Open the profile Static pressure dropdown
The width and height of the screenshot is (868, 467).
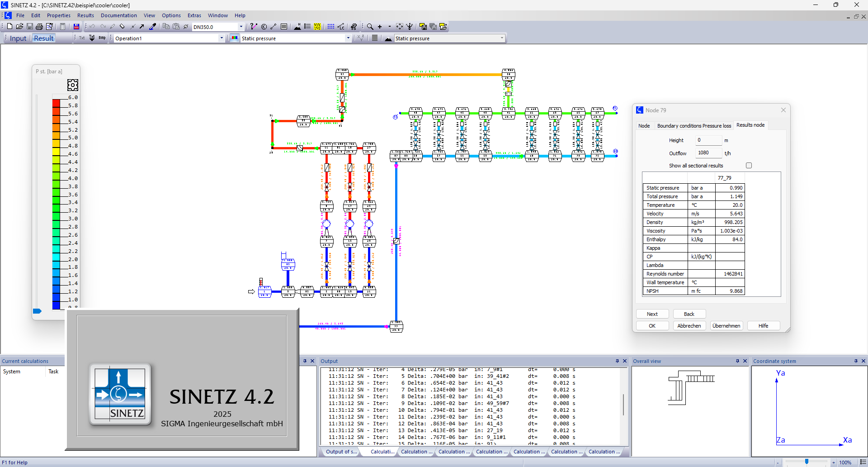502,38
